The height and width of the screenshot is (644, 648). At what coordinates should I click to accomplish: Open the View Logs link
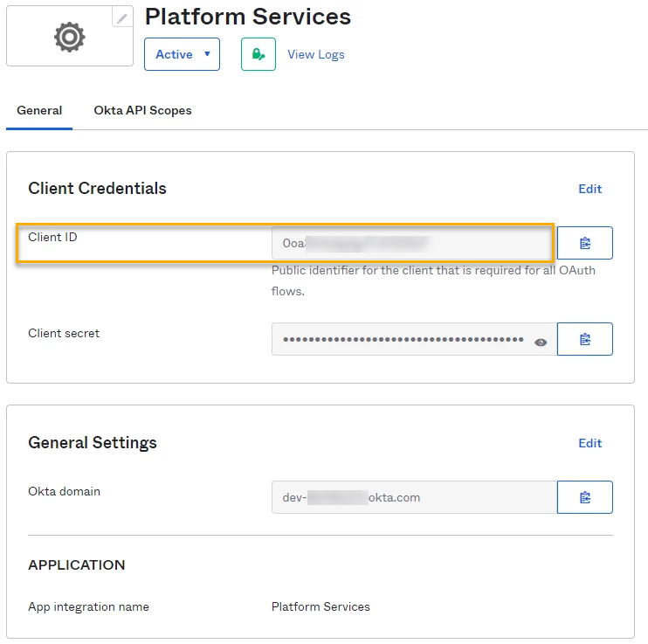[x=316, y=54]
